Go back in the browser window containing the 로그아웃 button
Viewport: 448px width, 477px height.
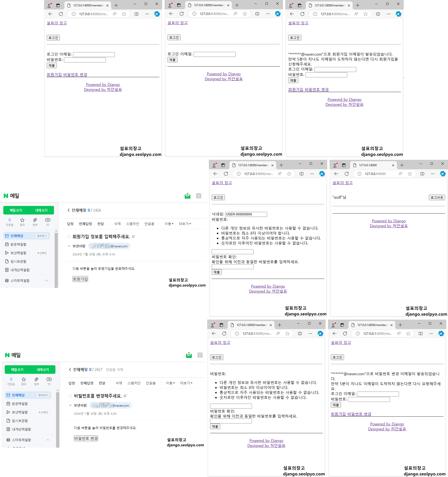336,174
